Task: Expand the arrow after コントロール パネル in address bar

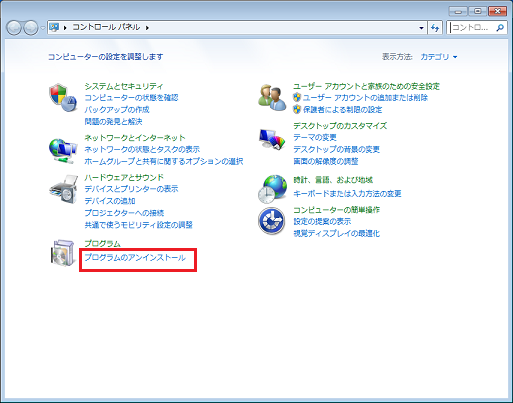Action: coord(147,28)
